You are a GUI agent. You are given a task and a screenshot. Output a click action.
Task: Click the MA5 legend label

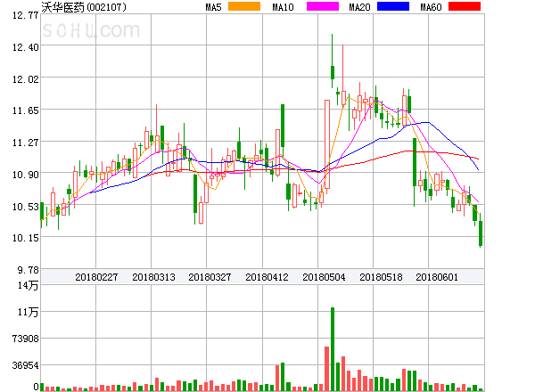(213, 7)
